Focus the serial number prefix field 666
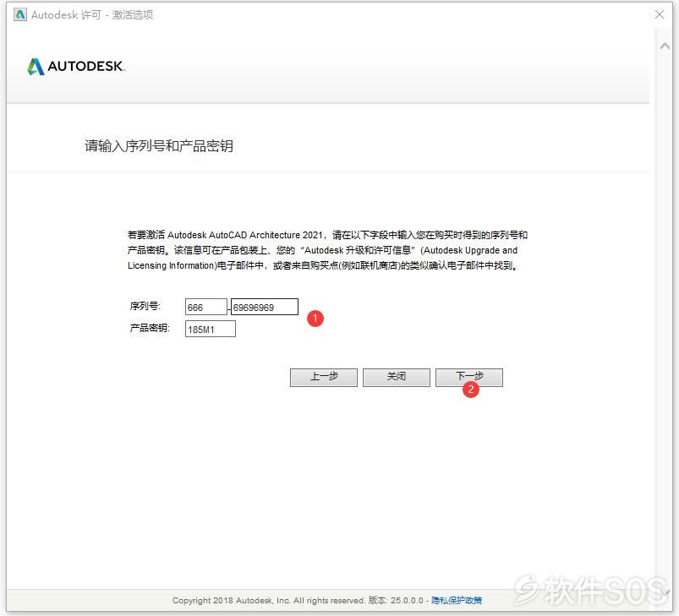 (206, 307)
